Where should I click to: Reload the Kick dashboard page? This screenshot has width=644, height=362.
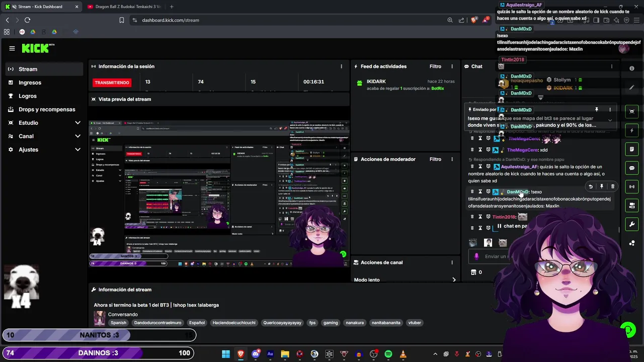27,20
